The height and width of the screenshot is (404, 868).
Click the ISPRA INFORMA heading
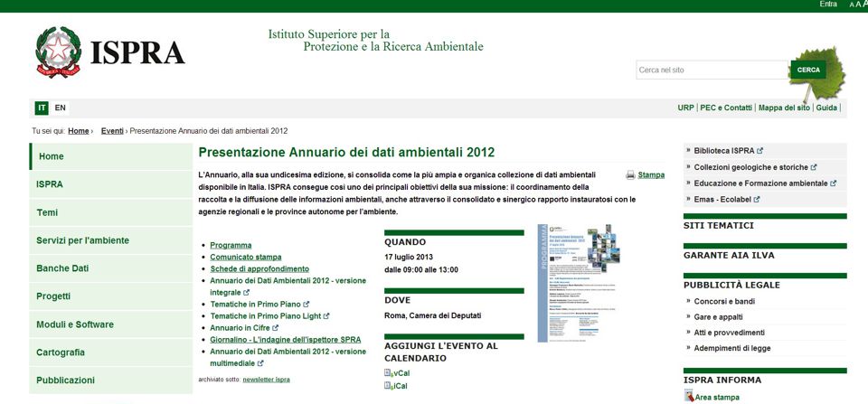coord(722,381)
